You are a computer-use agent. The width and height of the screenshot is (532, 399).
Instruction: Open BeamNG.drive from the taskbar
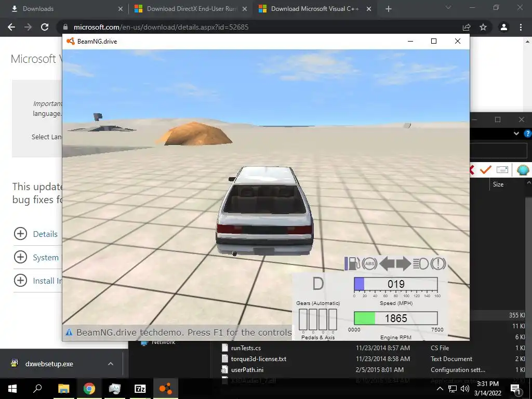click(166, 389)
